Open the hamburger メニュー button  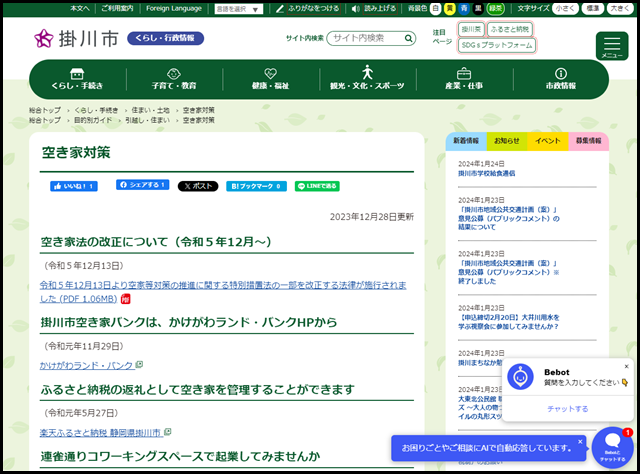(612, 46)
